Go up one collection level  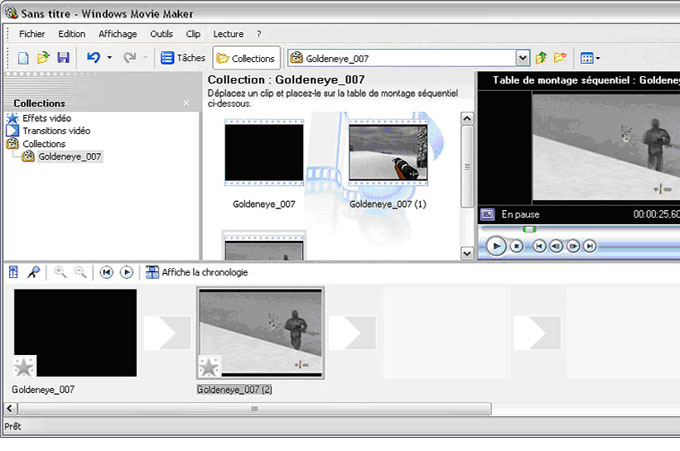tap(541, 58)
